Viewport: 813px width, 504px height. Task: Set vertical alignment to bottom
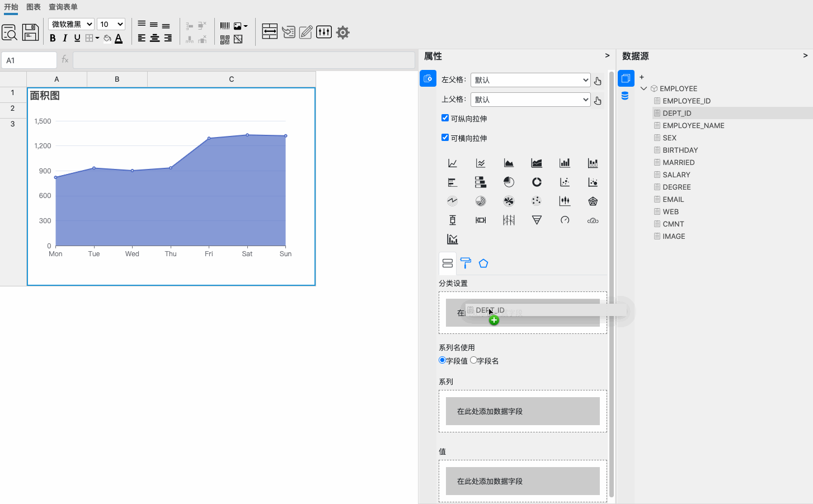coord(166,25)
